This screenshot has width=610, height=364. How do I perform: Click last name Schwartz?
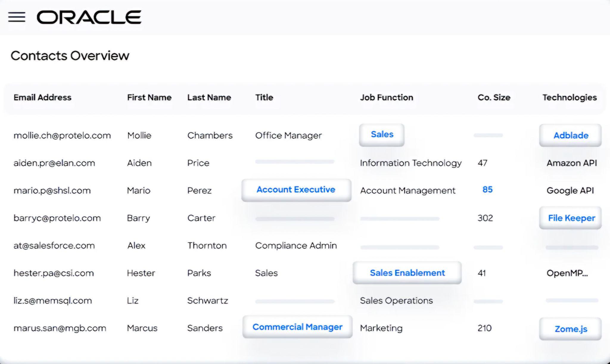[x=208, y=301]
